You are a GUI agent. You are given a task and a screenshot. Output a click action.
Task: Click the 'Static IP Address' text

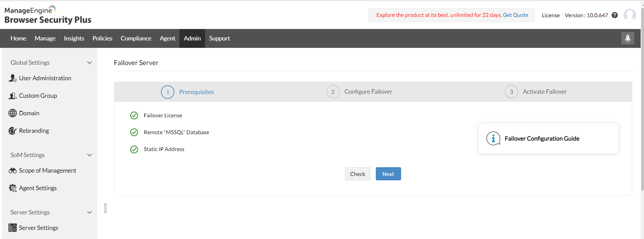pos(164,149)
